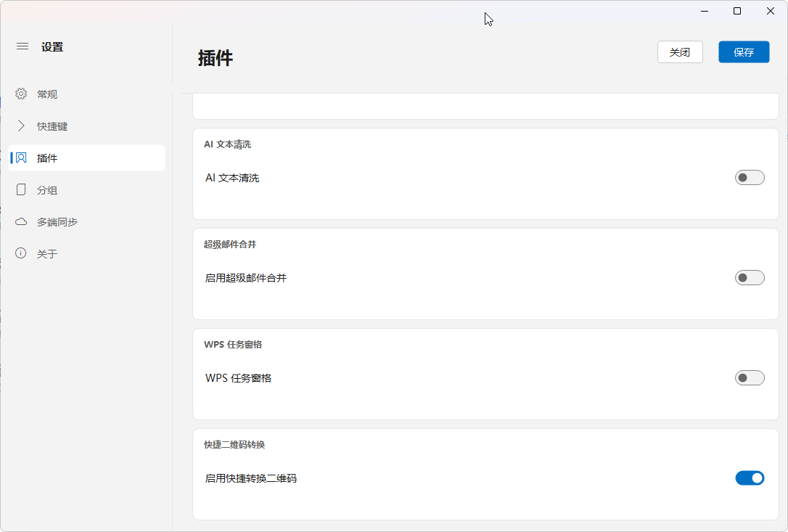Enable the AI 文本清洗 toggle
The width and height of the screenshot is (788, 532).
click(750, 178)
